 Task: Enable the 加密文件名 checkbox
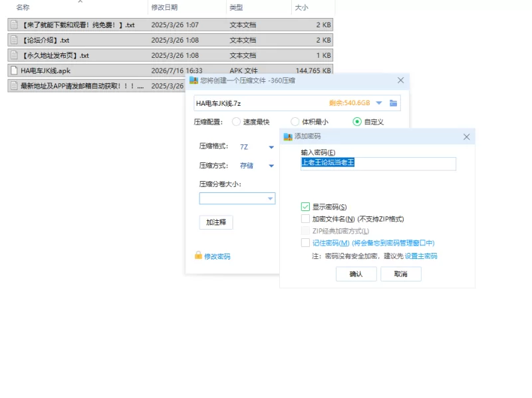305,219
